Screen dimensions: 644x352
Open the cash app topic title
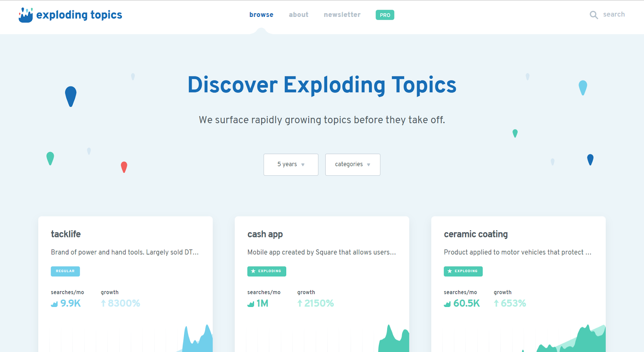coord(265,234)
